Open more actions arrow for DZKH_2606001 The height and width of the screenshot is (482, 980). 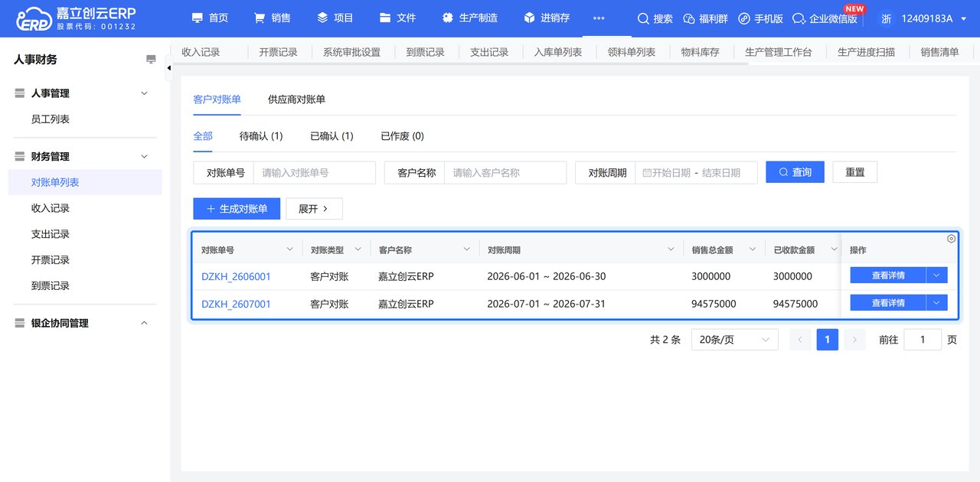pyautogui.click(x=937, y=275)
